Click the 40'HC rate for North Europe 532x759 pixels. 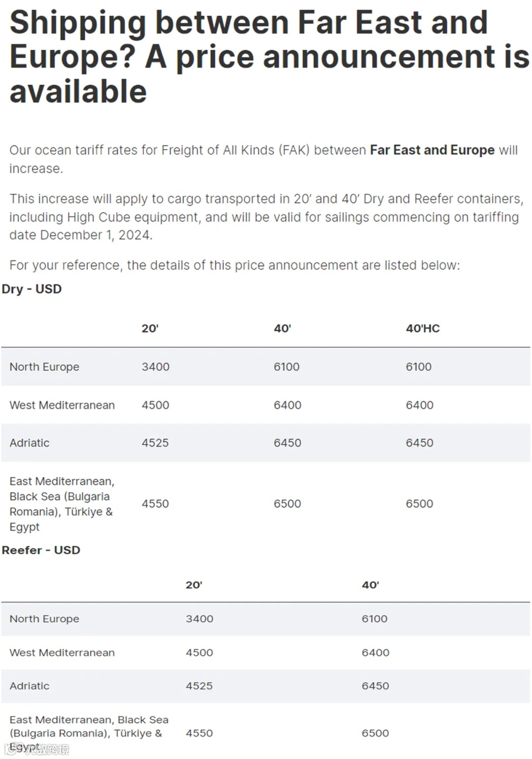[419, 367]
